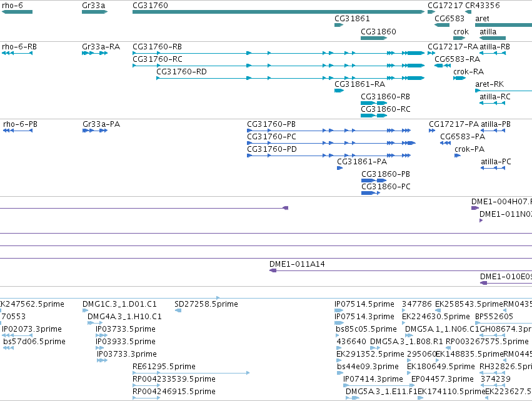532x401 pixels.
Task: Select protein crok-PA
Action: 469,149
